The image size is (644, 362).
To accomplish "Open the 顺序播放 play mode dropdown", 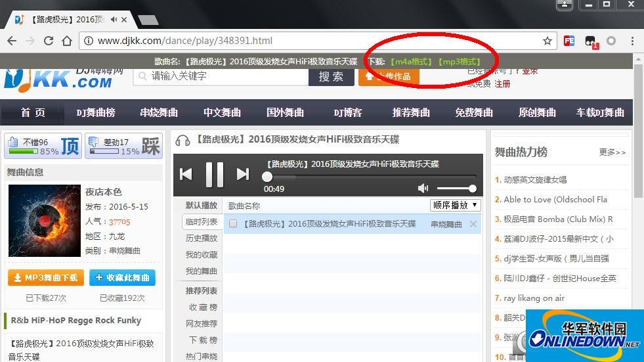I will click(455, 205).
